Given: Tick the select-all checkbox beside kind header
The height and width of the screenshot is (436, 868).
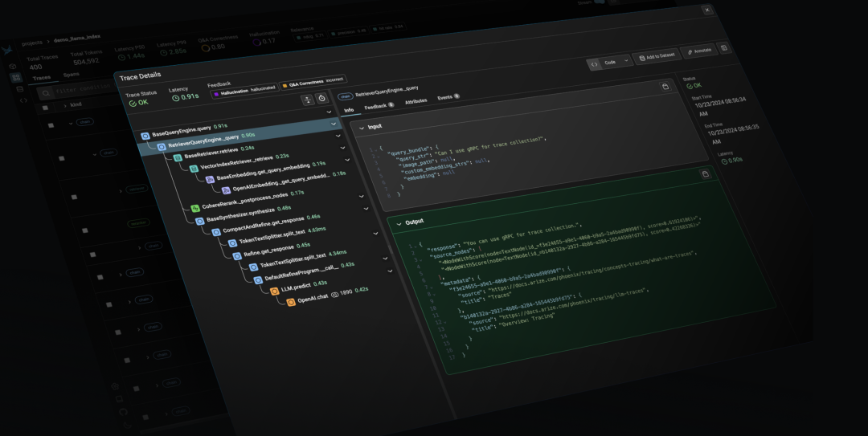Looking at the screenshot, I should [45, 108].
